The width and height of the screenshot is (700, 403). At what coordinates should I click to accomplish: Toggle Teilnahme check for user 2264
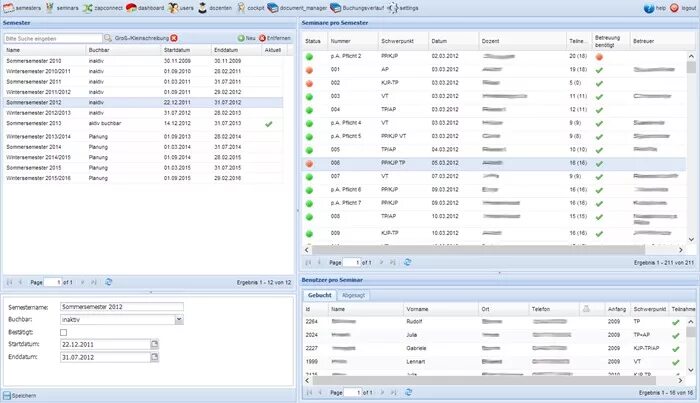(x=675, y=322)
